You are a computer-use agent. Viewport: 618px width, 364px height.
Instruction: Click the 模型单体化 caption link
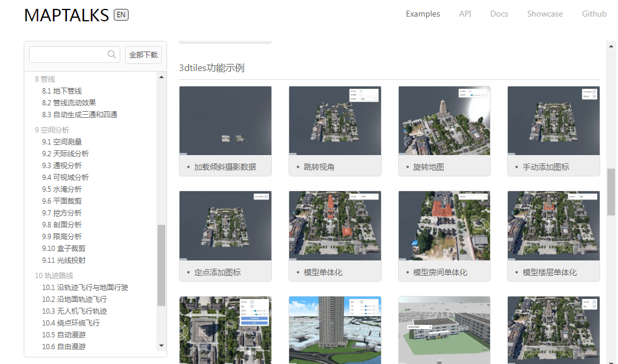click(x=323, y=272)
